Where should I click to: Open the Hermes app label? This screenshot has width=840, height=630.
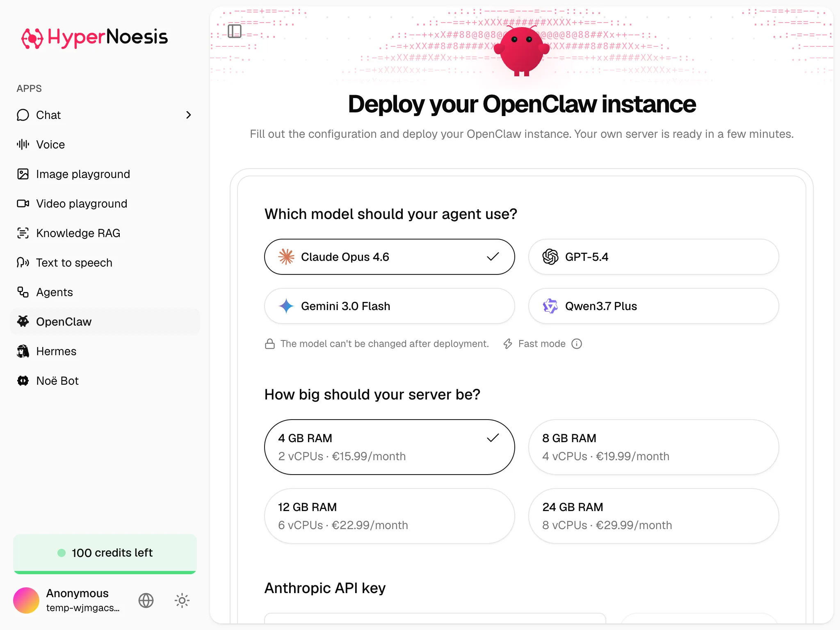56,351
